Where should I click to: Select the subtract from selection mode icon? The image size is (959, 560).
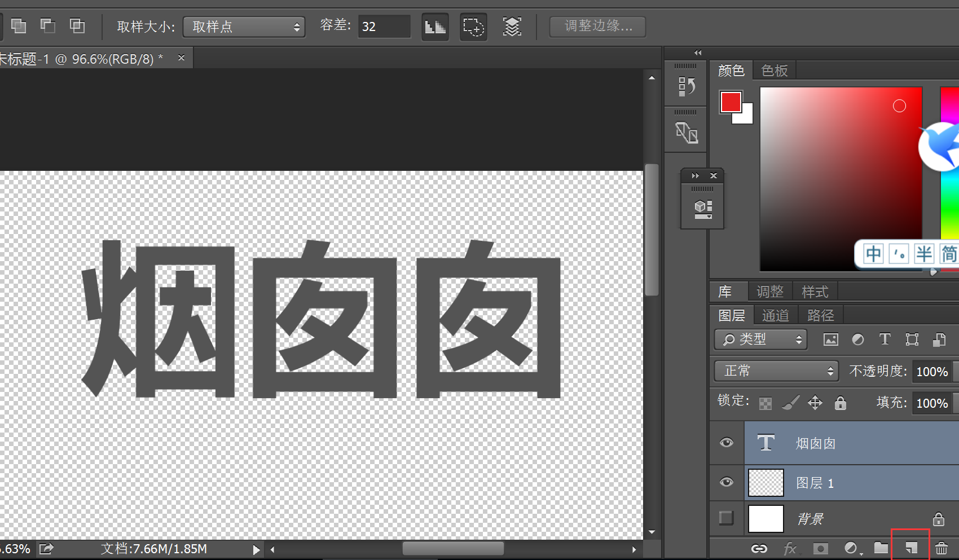pyautogui.click(x=48, y=25)
